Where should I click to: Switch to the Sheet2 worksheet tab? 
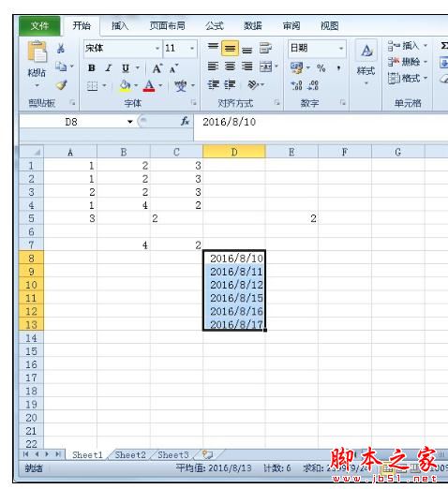click(x=130, y=454)
